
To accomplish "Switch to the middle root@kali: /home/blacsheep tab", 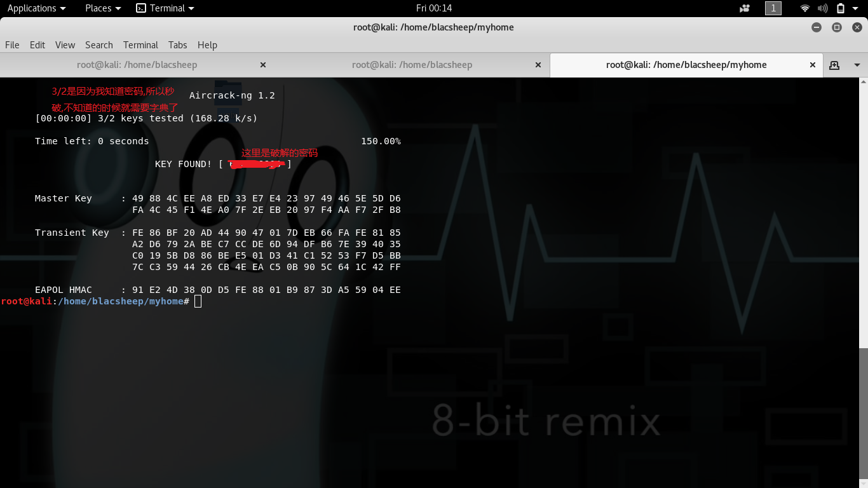I will (x=412, y=65).
